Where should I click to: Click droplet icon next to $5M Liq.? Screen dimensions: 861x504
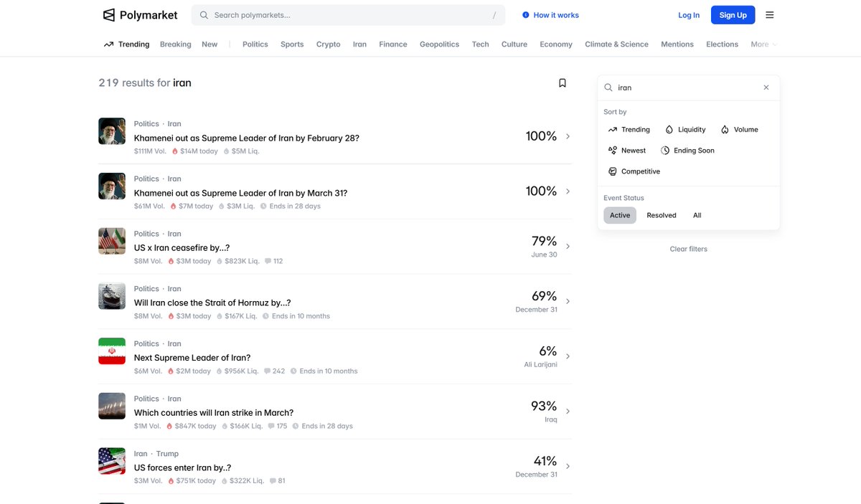tap(226, 151)
